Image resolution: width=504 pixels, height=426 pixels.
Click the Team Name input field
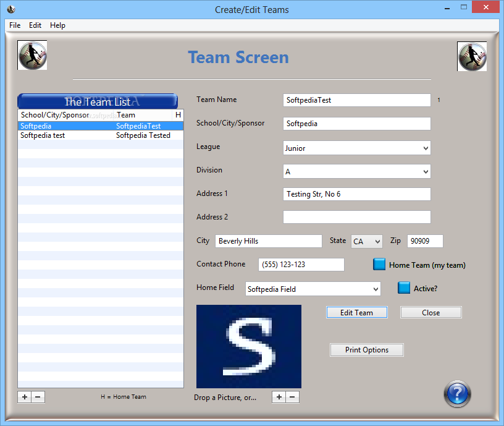coord(357,100)
